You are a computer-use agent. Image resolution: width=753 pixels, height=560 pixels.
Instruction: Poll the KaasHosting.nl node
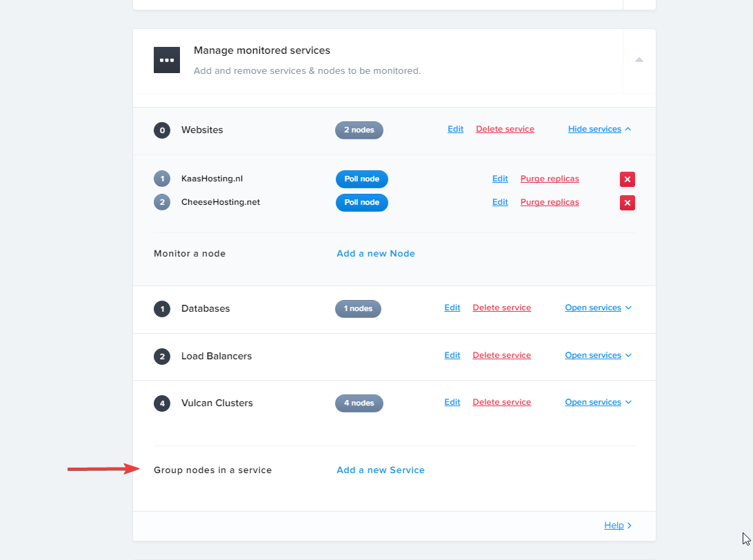tap(361, 179)
